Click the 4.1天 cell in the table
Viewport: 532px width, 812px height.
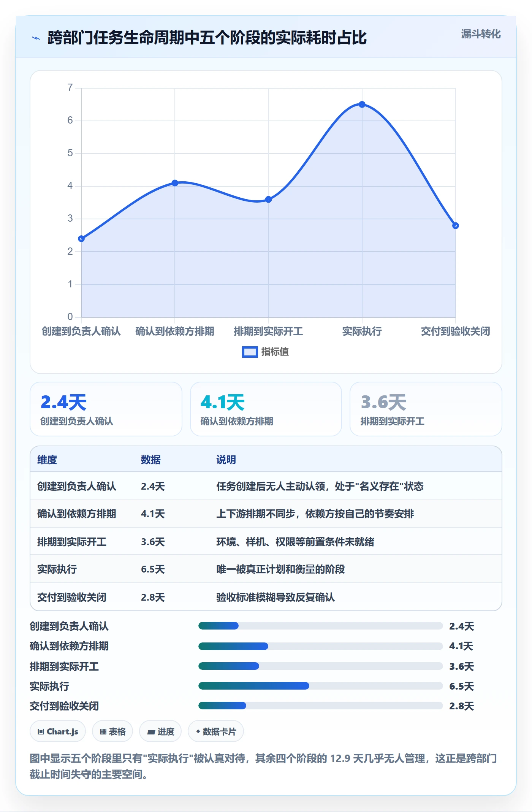tap(153, 514)
